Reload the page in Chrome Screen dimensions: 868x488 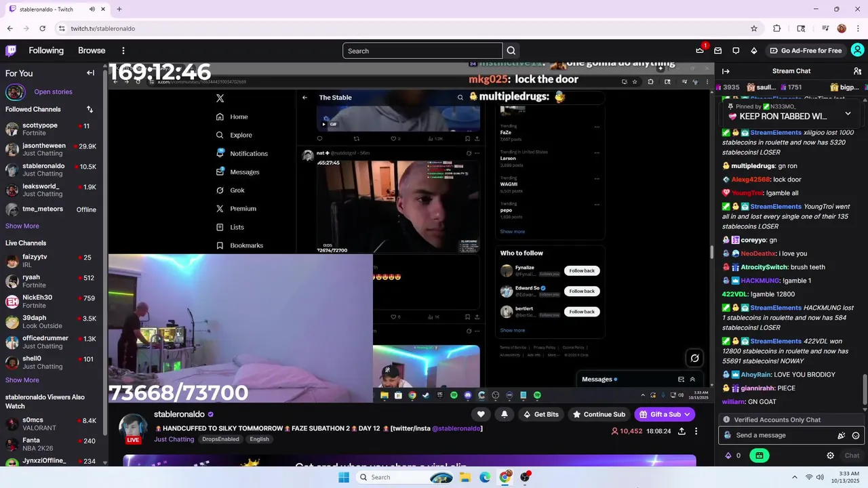point(42,28)
